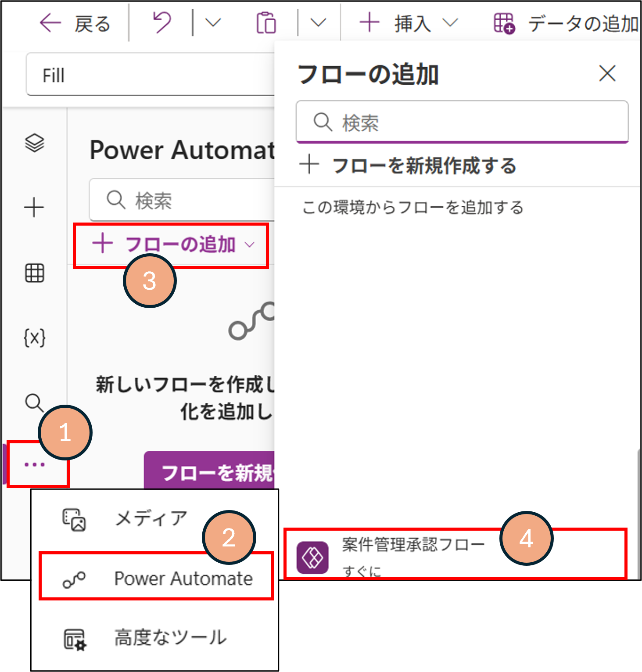Open the Tree view layers icon

click(x=34, y=143)
